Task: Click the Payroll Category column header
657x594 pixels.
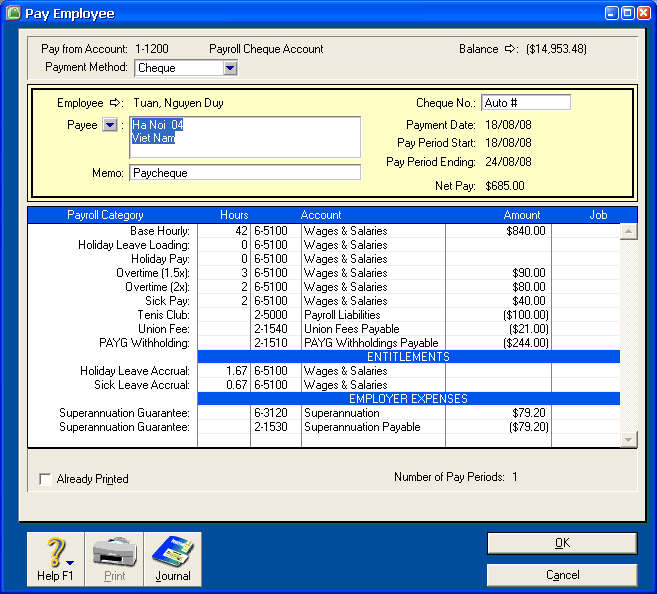Action: [x=105, y=215]
